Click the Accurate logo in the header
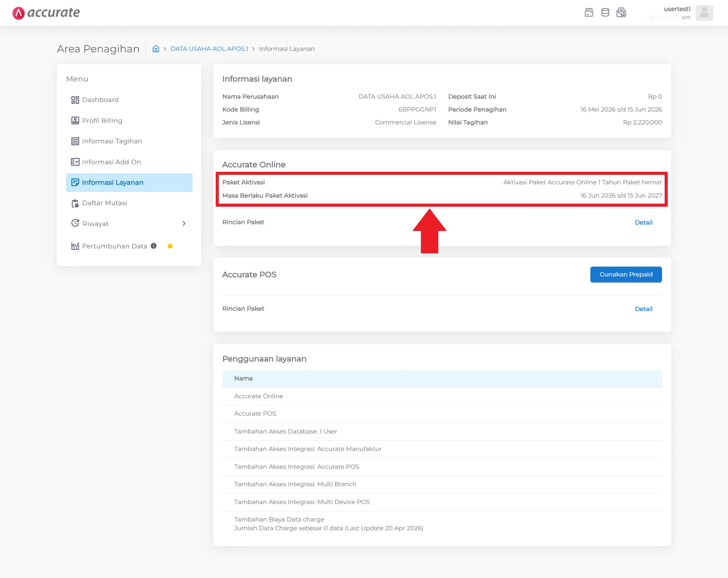This screenshot has height=578, width=728. pyautogui.click(x=46, y=13)
